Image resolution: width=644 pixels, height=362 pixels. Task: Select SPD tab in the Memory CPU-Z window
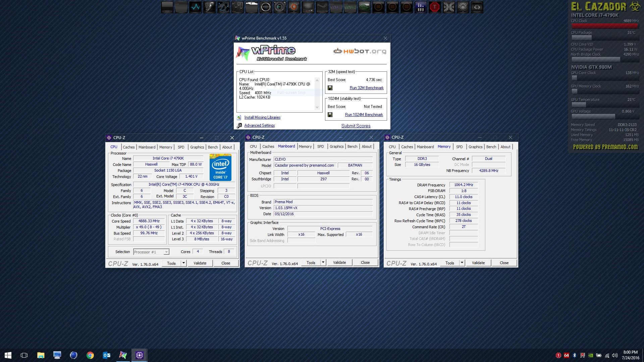click(x=459, y=147)
